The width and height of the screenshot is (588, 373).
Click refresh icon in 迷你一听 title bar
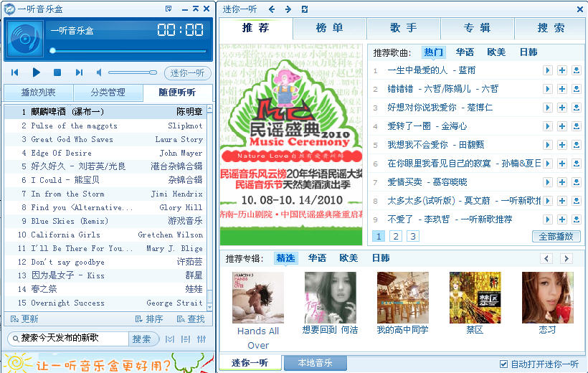pyautogui.click(x=305, y=9)
